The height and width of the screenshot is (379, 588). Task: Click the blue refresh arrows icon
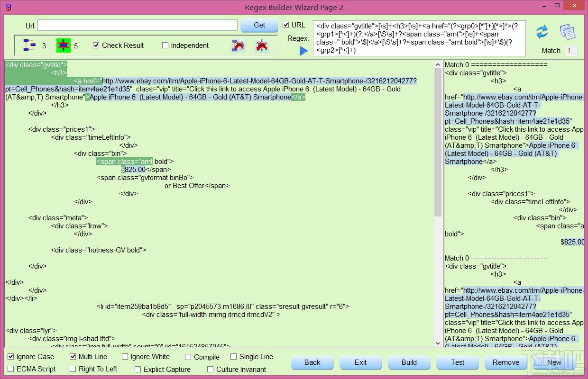point(542,32)
